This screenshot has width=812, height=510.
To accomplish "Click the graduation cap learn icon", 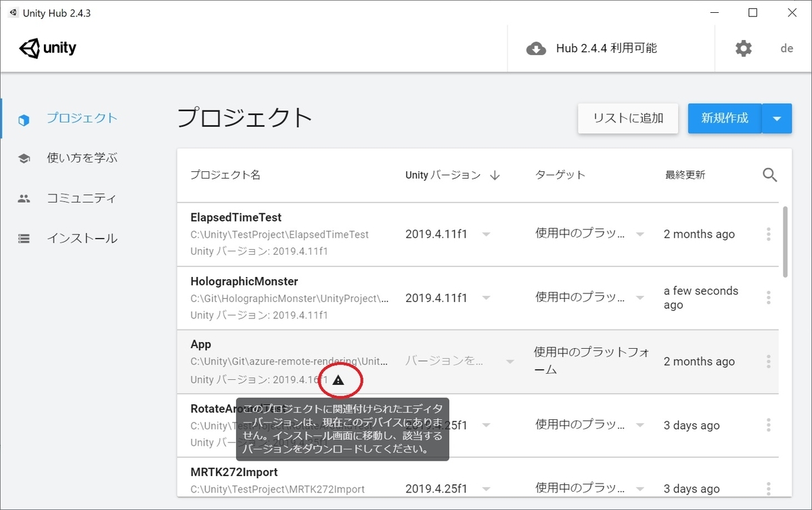I will click(x=24, y=158).
